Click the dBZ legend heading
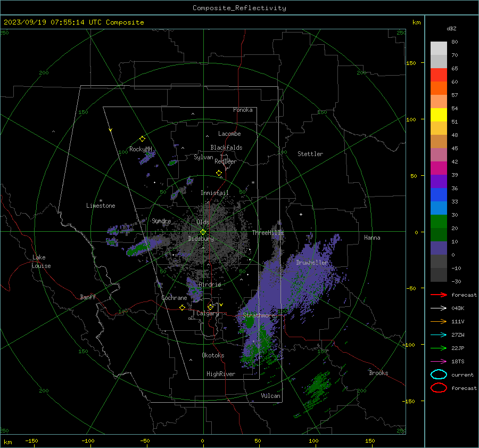The height and width of the screenshot is (448, 479). [451, 28]
